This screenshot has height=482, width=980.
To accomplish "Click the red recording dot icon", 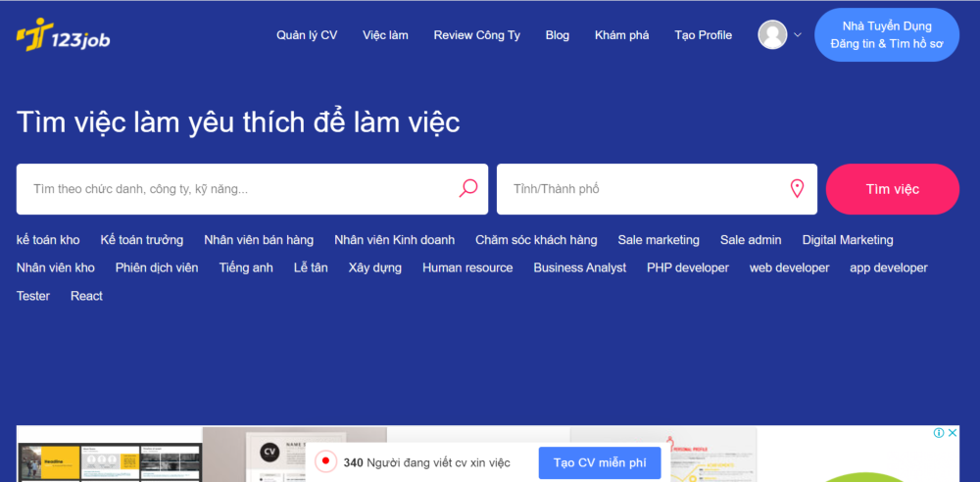I will (x=325, y=461).
